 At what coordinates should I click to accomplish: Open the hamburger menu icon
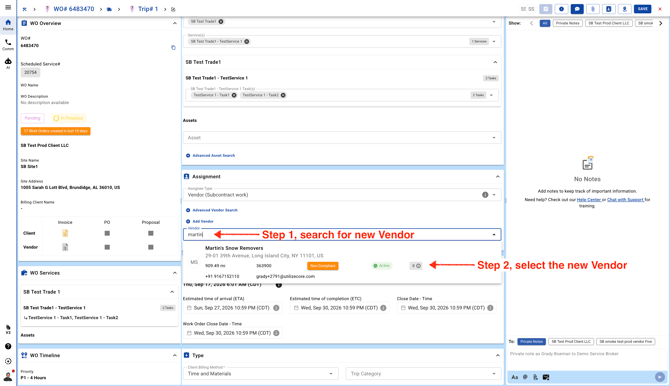pos(8,7)
